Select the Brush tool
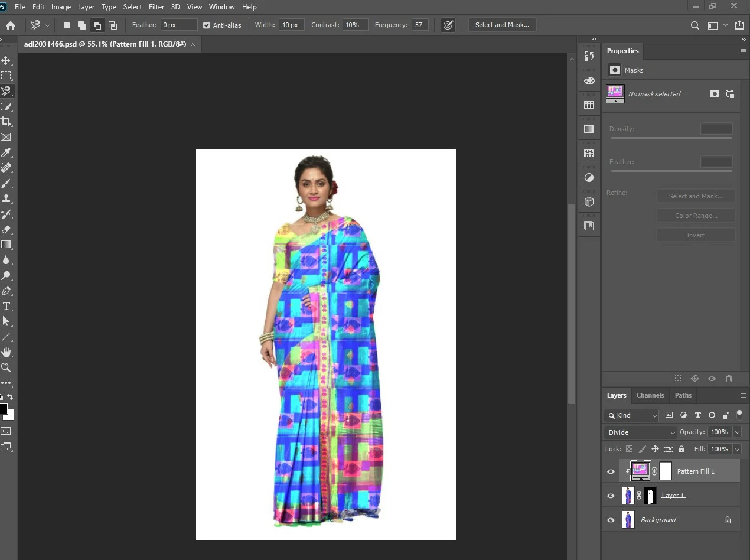 point(6,184)
